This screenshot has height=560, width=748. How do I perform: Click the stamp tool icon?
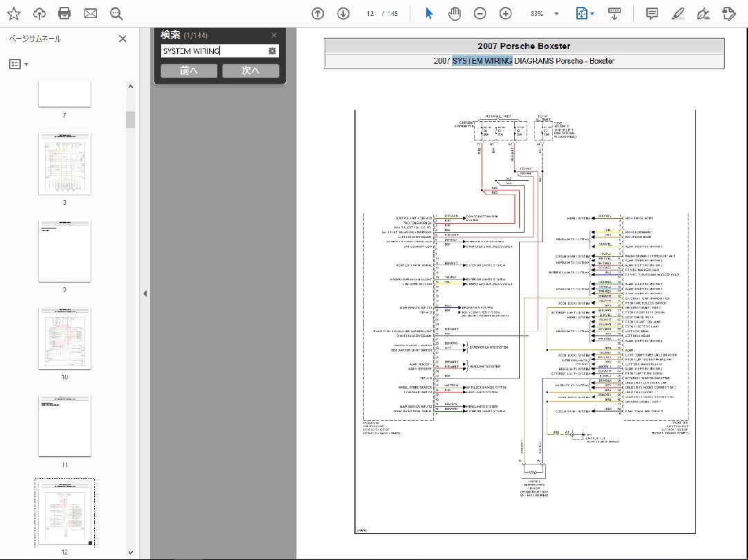click(x=729, y=13)
